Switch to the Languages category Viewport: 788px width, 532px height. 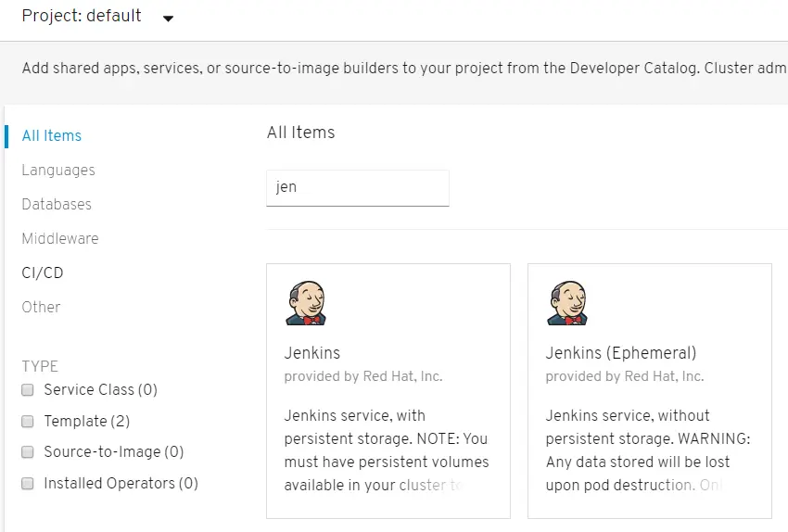[58, 170]
